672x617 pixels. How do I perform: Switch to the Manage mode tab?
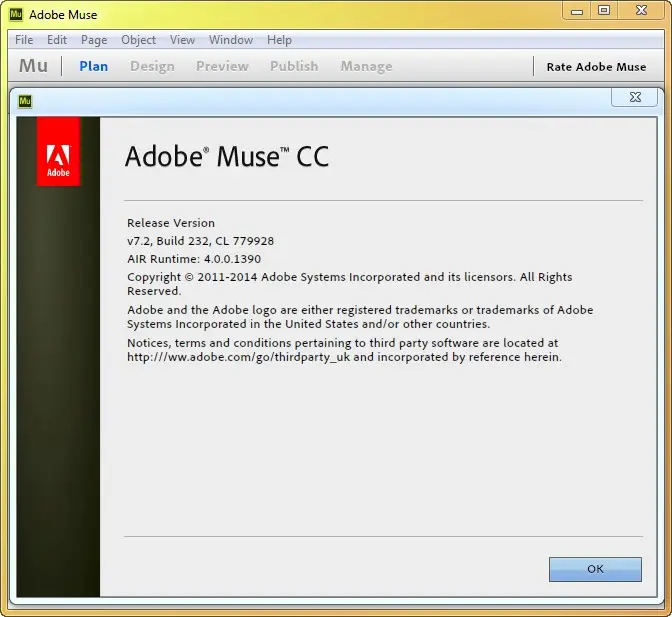click(366, 66)
